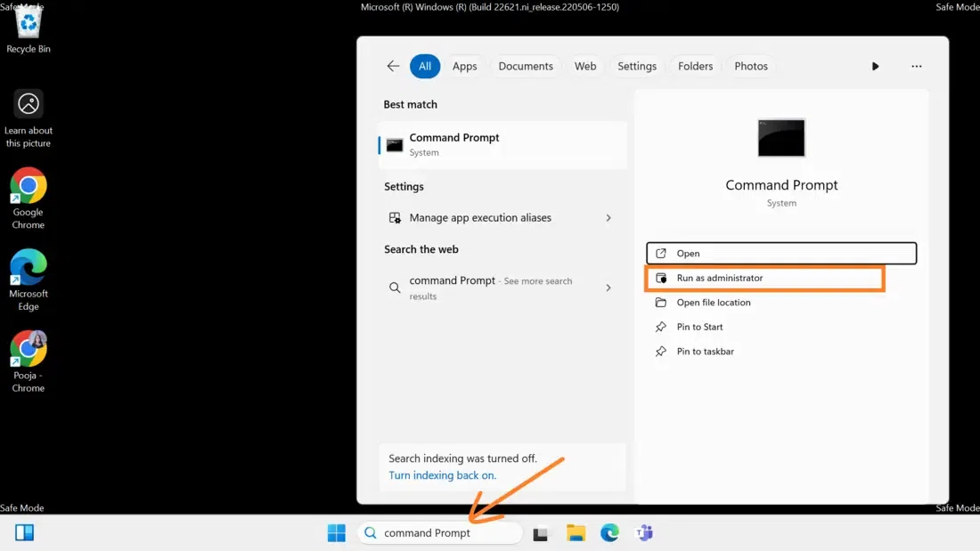This screenshot has height=551, width=980.
Task: Click the large Command Prompt preview thumbnail
Action: (781, 137)
